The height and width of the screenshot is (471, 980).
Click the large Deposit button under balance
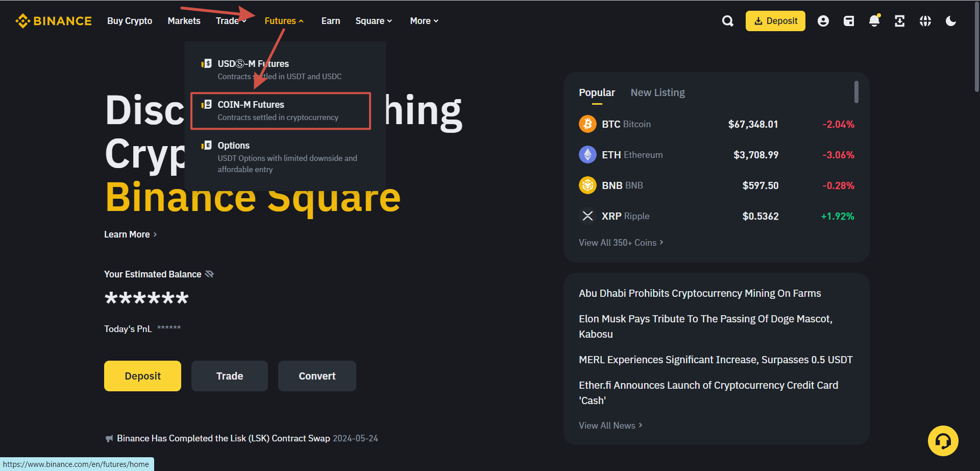point(142,376)
